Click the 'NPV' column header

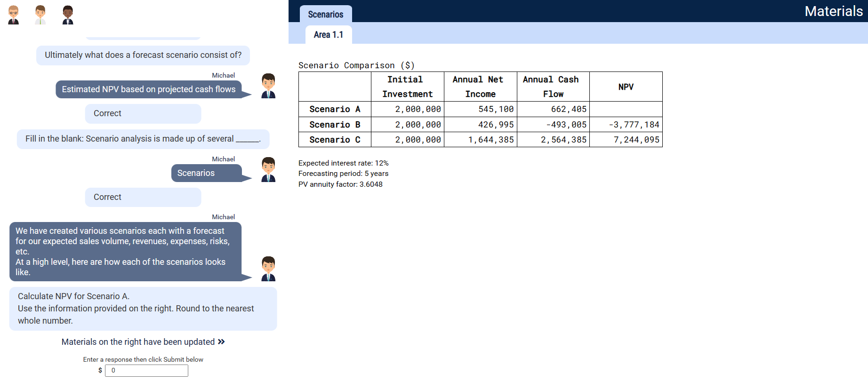(626, 87)
